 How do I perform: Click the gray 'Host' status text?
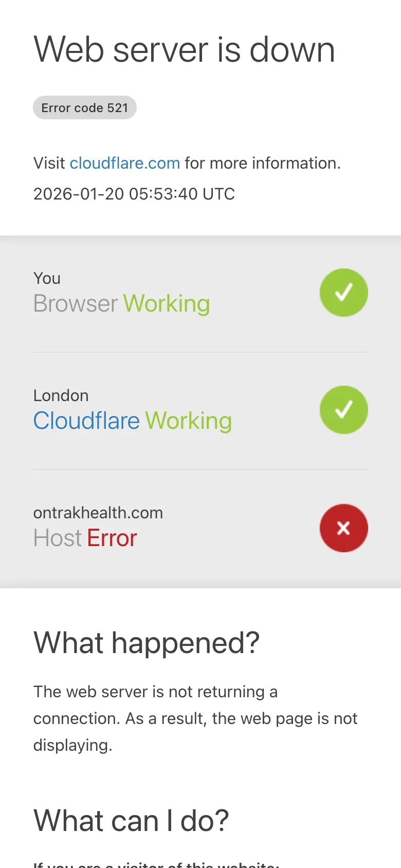pyautogui.click(x=58, y=538)
